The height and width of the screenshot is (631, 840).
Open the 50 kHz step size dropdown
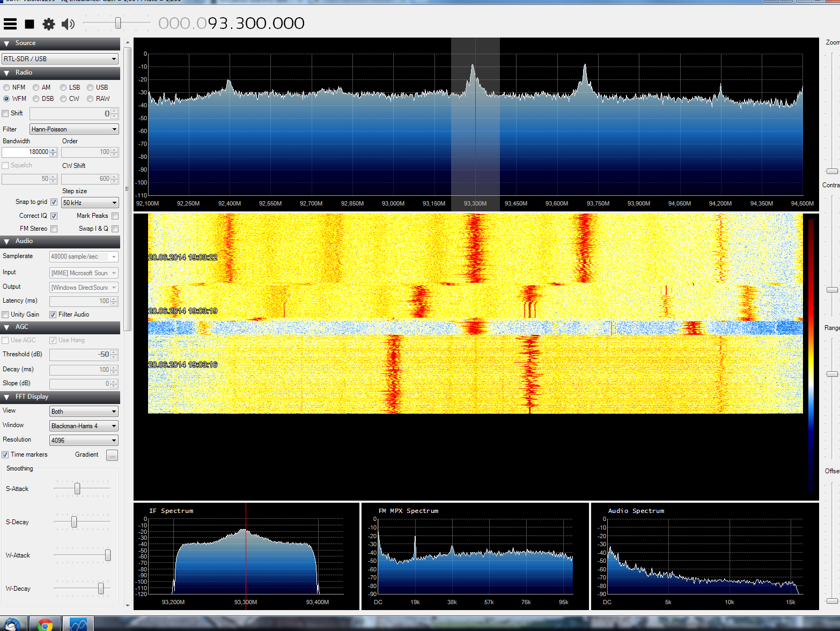point(90,203)
